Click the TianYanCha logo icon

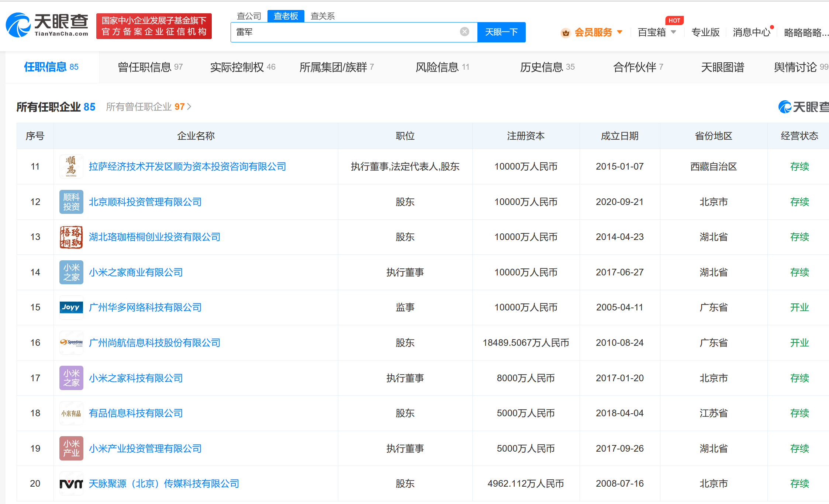coord(18,25)
